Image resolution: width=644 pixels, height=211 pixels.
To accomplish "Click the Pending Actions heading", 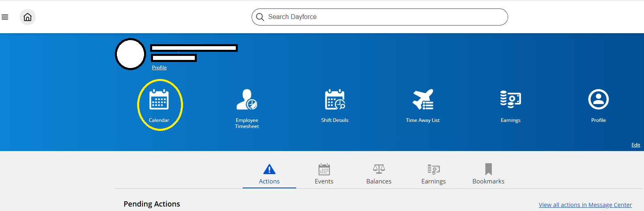I will (152, 204).
